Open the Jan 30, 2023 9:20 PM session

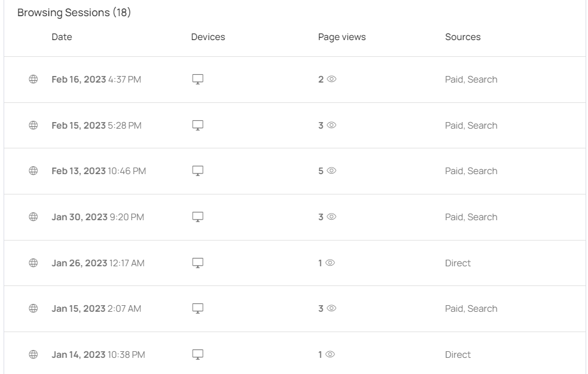[x=98, y=217]
